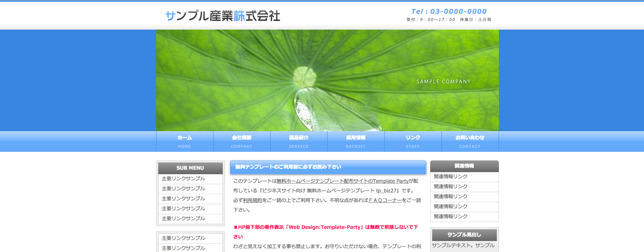The image size is (644, 252).
Task: Click the サンプル産業株式会社 site logo
Action: [222, 16]
